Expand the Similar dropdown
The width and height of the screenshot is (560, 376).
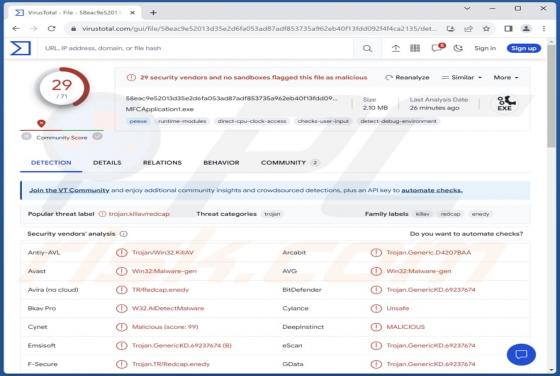click(x=461, y=77)
